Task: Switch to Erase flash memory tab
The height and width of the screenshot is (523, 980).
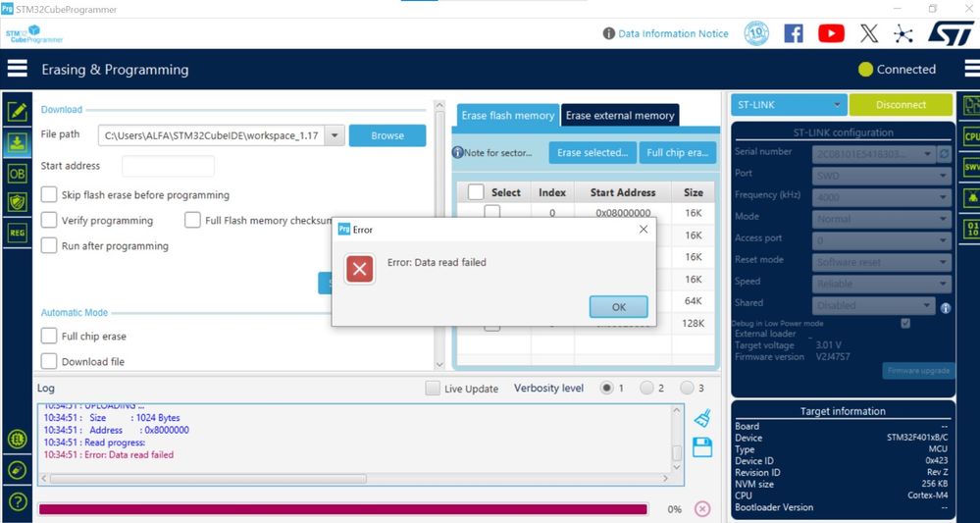Action: click(x=507, y=116)
